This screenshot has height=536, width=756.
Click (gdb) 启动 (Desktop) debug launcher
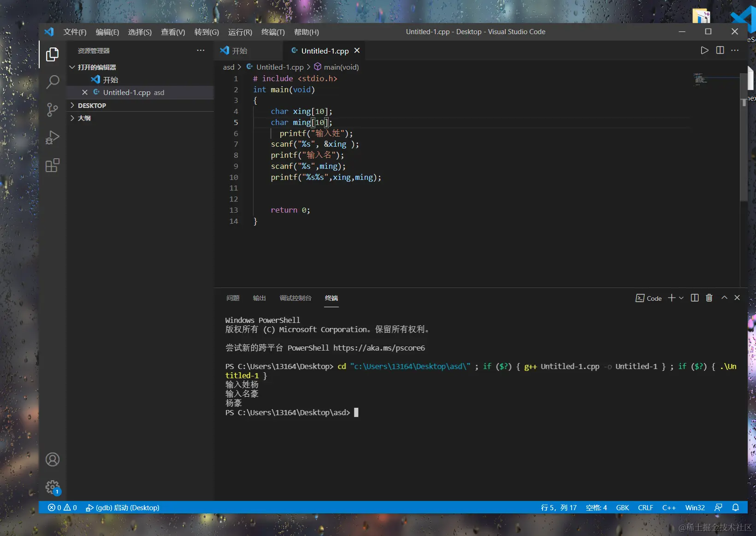[123, 507]
